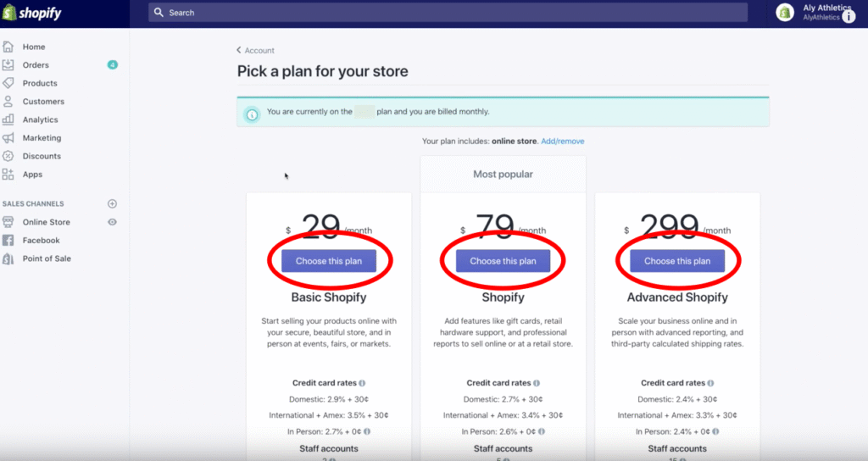Click the store avatar icon

pos(784,12)
